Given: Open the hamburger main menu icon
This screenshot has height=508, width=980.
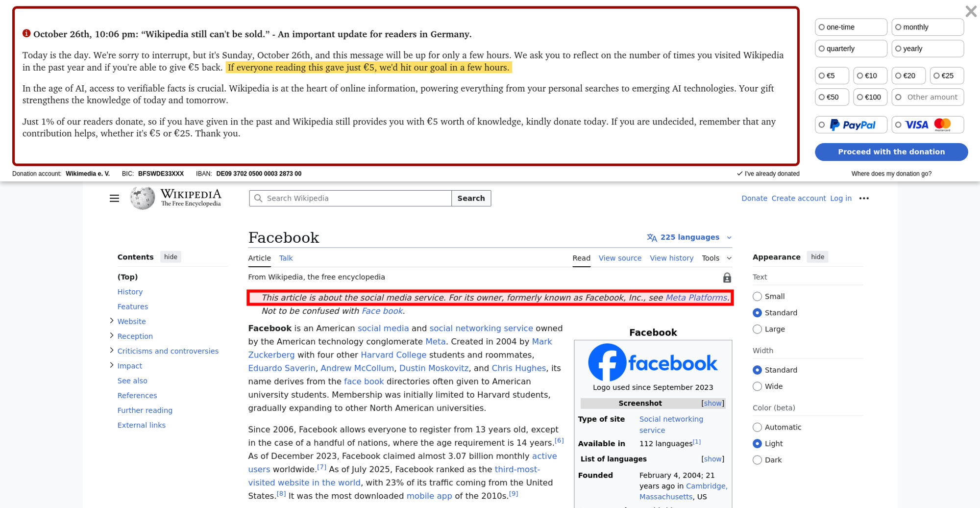Looking at the screenshot, I should (114, 198).
